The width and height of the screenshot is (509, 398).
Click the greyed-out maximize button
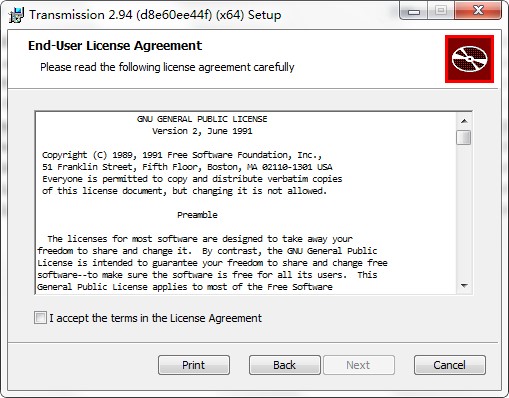[x=441, y=11]
